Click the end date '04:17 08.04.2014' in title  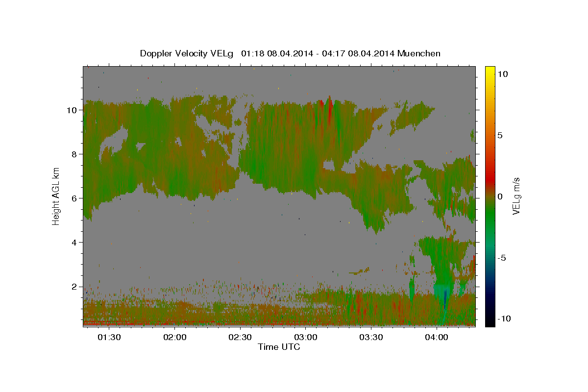click(358, 53)
